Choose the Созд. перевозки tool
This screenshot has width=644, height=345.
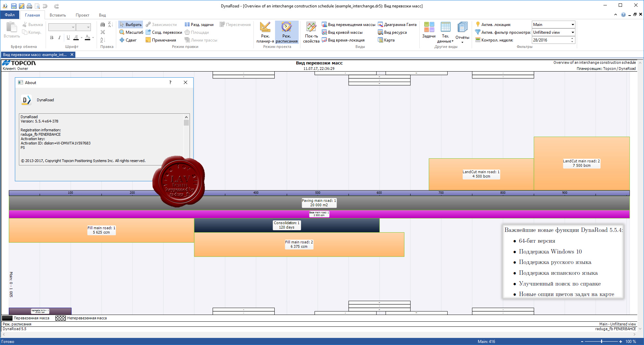click(164, 32)
